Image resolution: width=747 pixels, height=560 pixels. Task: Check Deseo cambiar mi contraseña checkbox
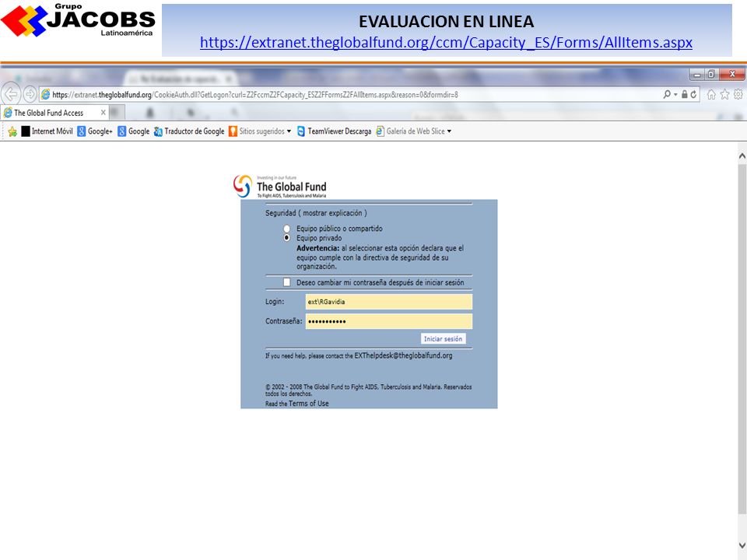coord(287,282)
